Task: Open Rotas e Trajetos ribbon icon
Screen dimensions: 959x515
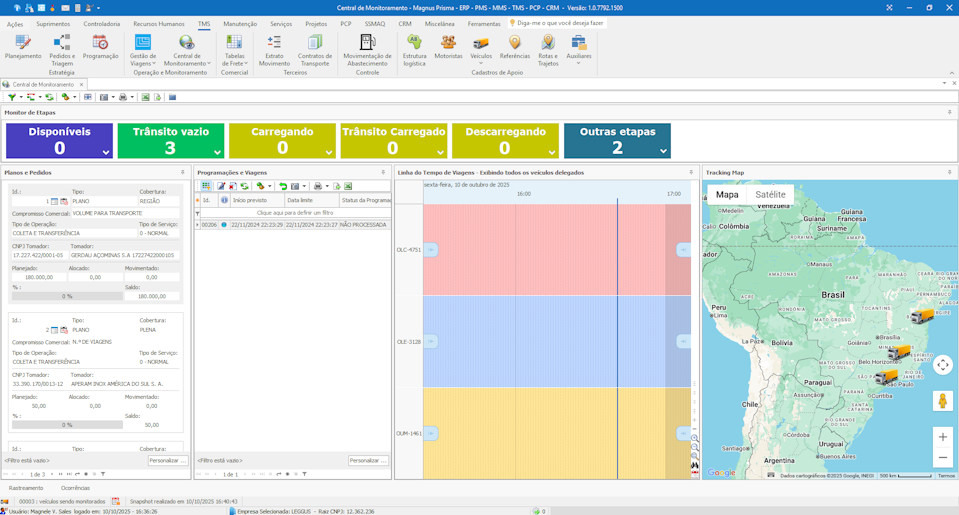Action: point(547,45)
